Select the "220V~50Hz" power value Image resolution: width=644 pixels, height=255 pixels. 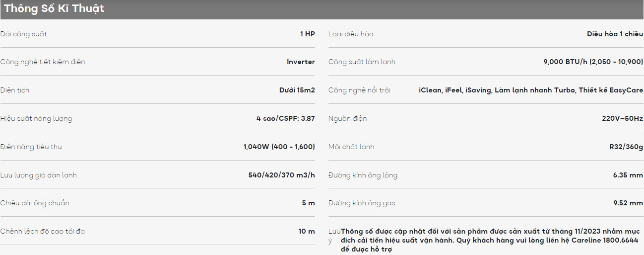coord(622,119)
